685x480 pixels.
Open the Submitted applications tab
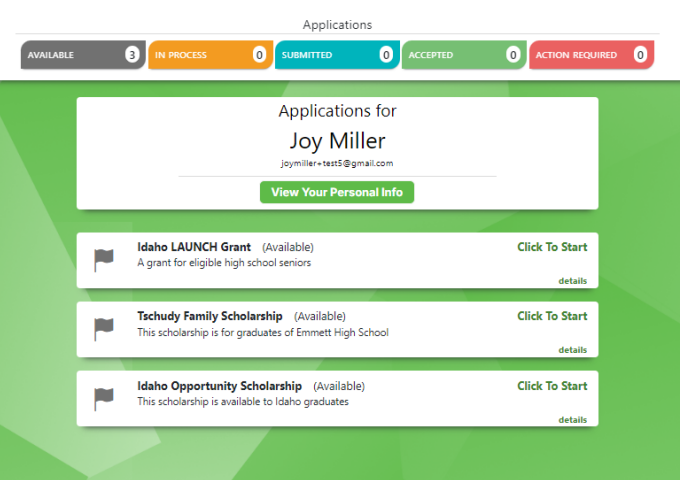pos(336,55)
